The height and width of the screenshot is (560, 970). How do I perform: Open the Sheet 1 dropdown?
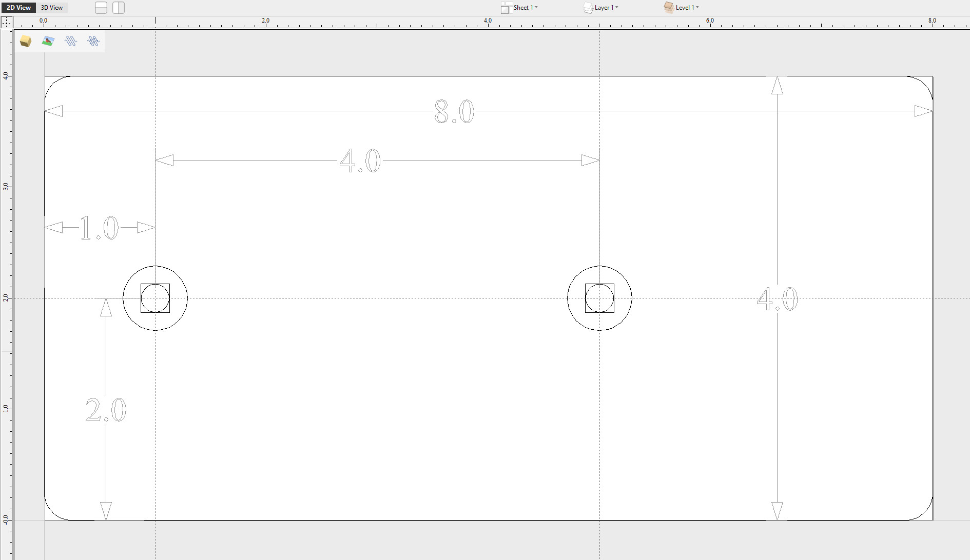tap(526, 8)
